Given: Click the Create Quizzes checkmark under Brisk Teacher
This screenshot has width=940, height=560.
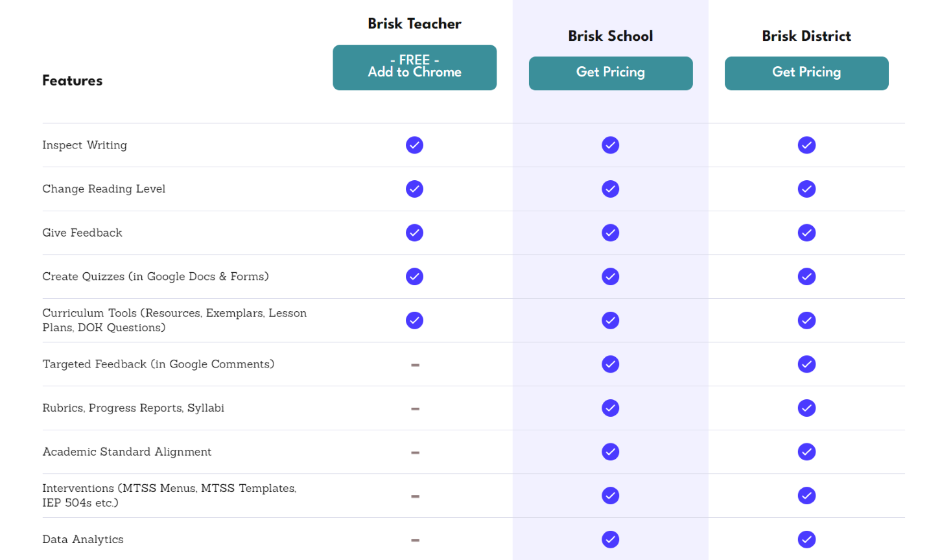Looking at the screenshot, I should click(414, 276).
